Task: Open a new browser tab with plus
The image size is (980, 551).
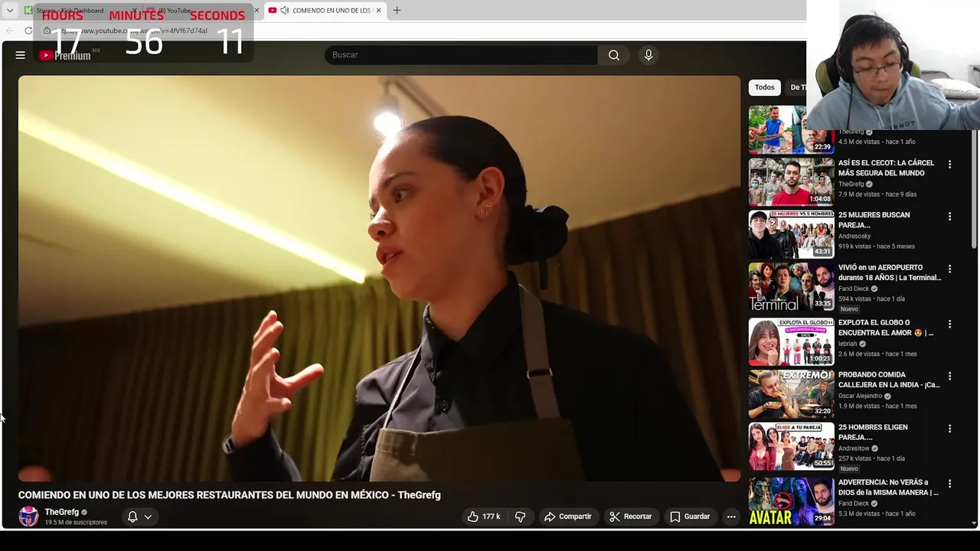Action: point(397,10)
